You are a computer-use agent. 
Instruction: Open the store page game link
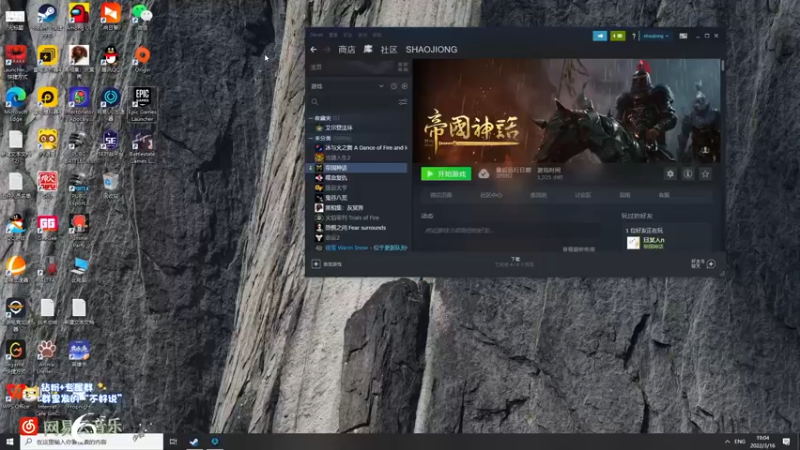click(x=441, y=195)
